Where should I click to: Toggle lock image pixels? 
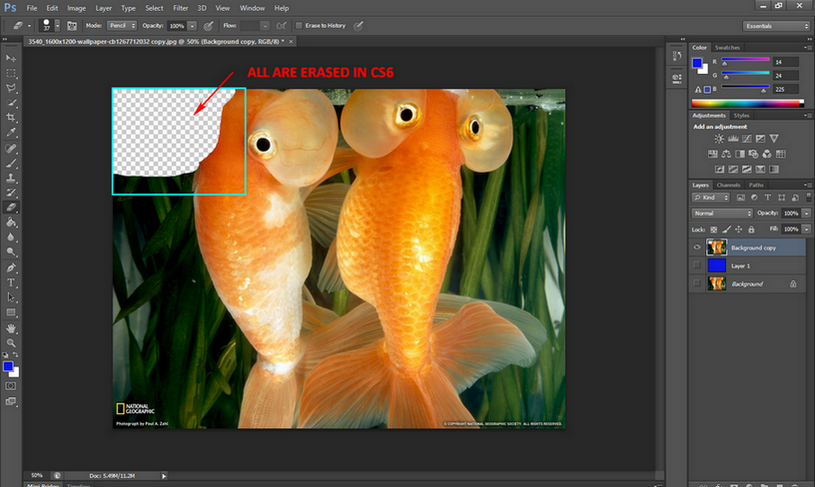[x=727, y=229]
